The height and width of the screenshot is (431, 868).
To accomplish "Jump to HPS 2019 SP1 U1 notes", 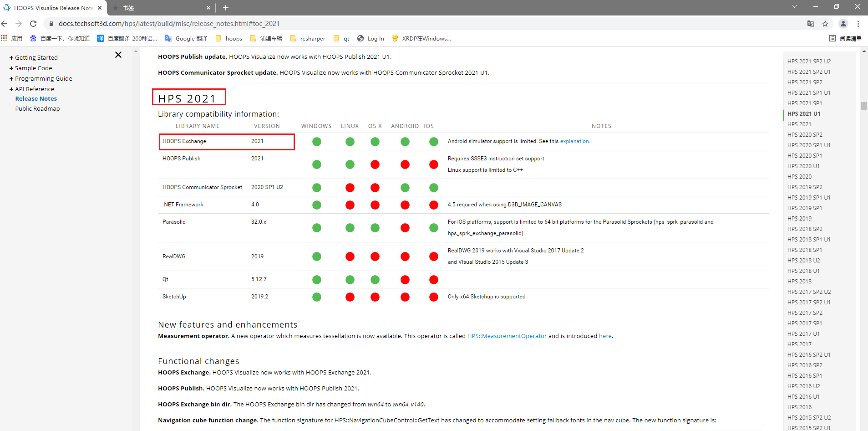I will (809, 197).
